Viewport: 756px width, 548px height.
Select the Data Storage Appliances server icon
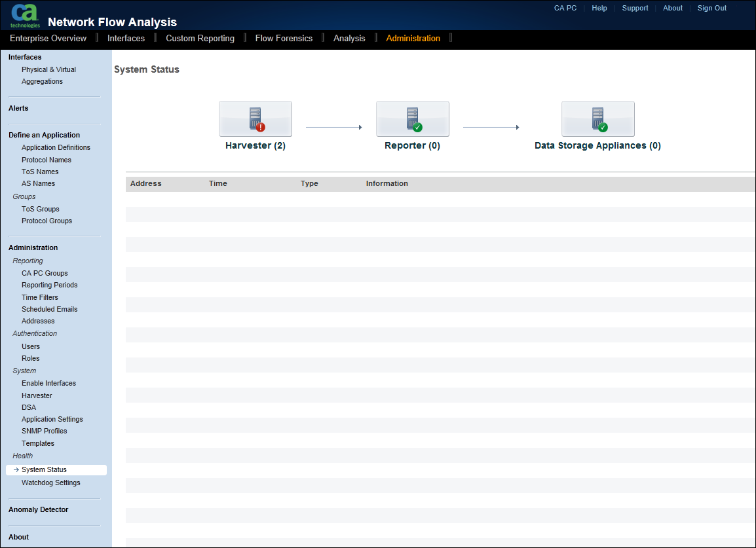point(597,119)
